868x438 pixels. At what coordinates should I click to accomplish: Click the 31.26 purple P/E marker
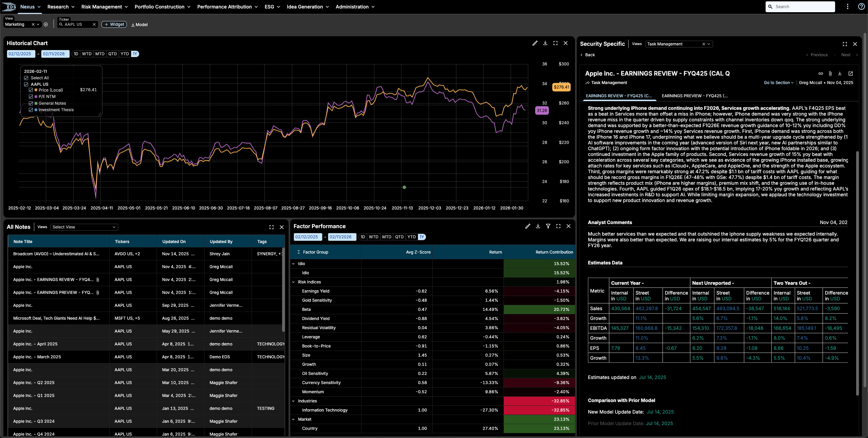(x=542, y=111)
